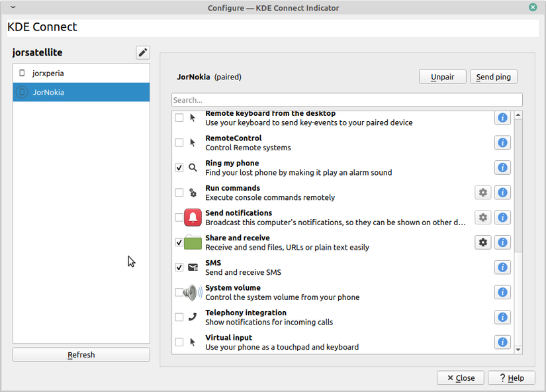546x392 pixels.
Task: Enable the RemoteControl checkbox
Action: (x=179, y=142)
